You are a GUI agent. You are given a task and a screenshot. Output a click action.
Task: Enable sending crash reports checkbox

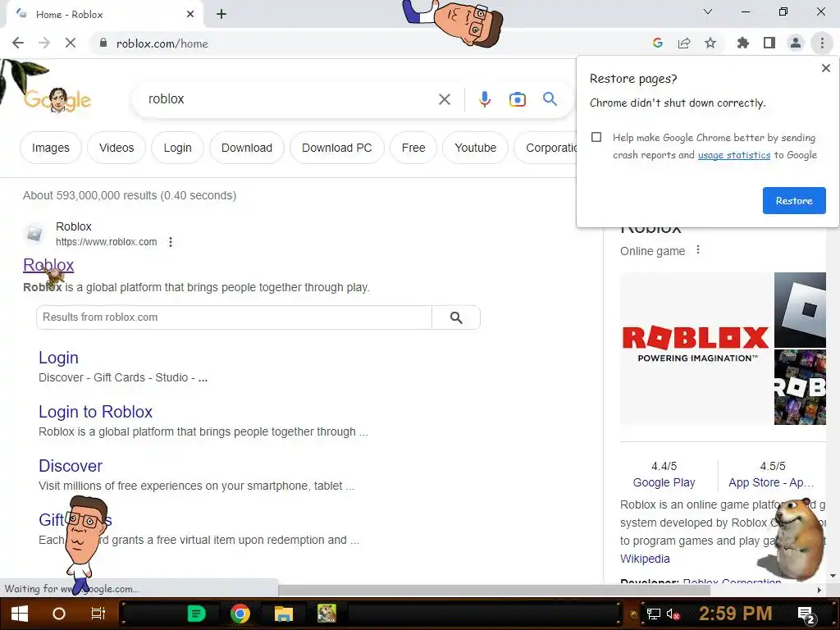point(596,137)
